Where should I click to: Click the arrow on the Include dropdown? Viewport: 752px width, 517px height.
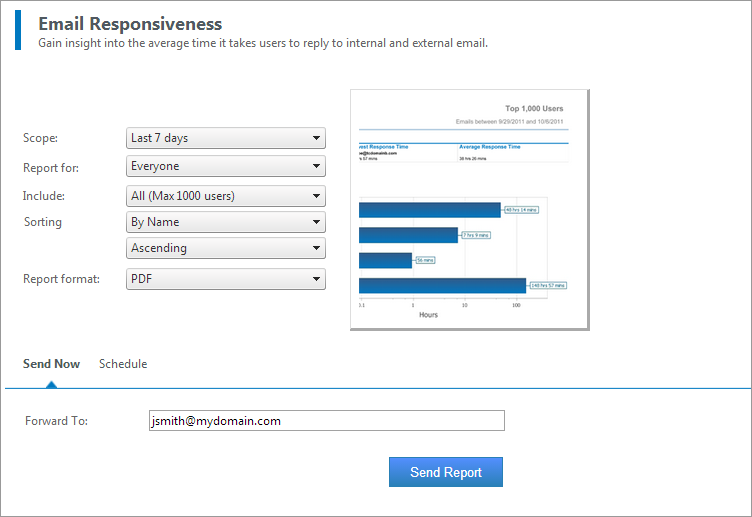[x=316, y=196]
